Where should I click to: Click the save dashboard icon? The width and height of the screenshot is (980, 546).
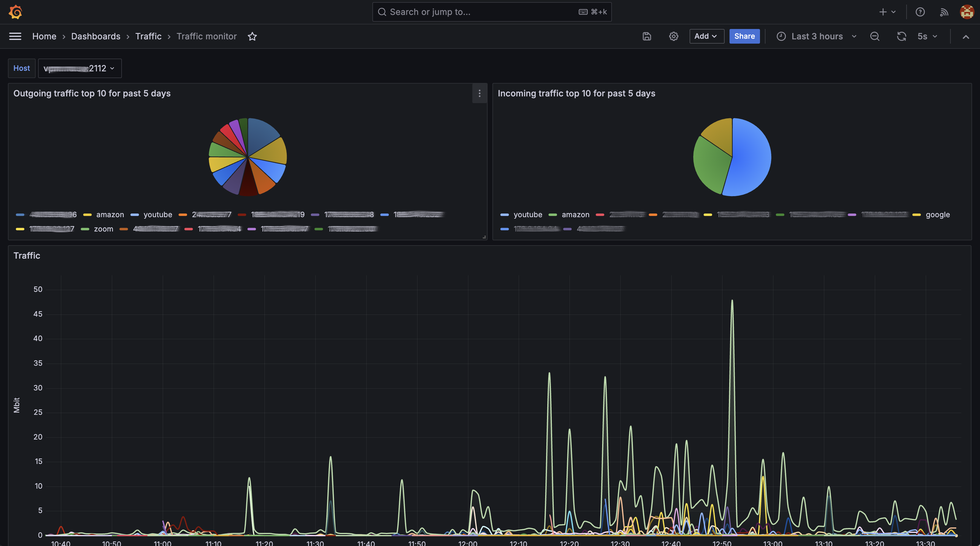[647, 36]
